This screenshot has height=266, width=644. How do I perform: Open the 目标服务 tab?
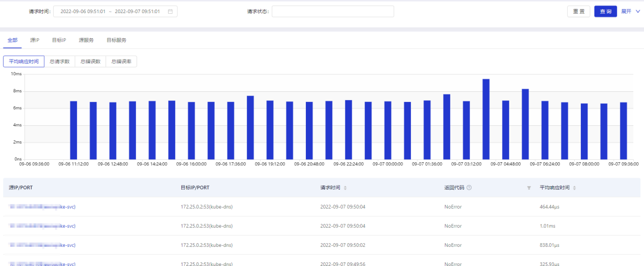[x=116, y=40]
